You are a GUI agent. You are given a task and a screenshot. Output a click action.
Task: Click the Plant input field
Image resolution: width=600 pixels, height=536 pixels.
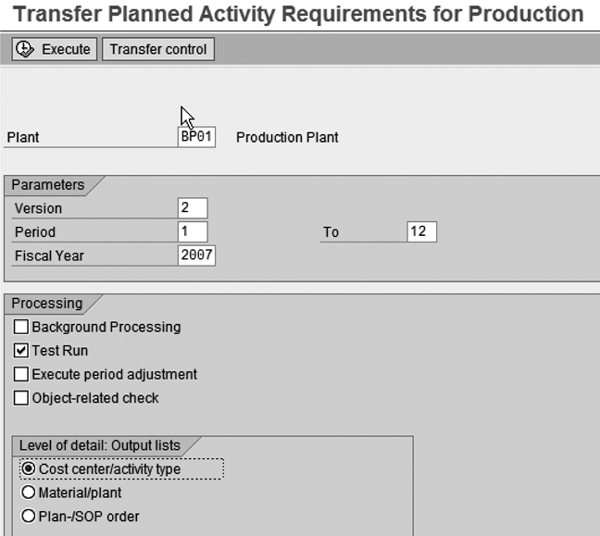(x=196, y=137)
